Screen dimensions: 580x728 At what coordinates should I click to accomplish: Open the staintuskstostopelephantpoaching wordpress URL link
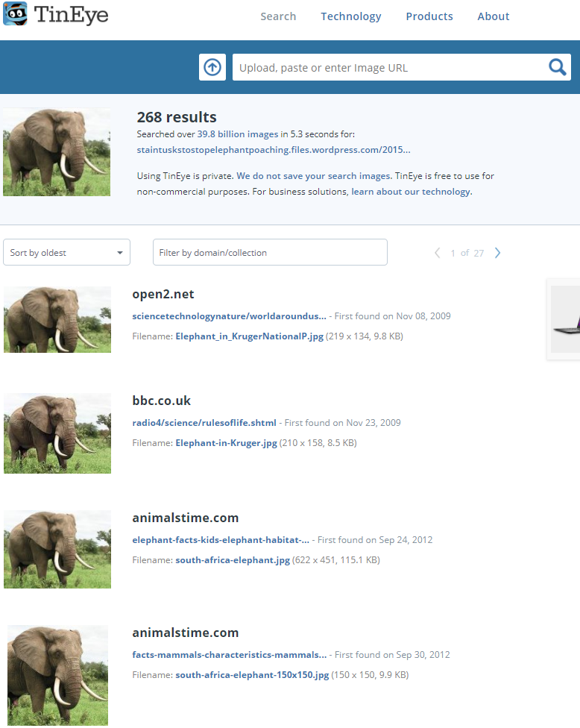[x=274, y=150]
